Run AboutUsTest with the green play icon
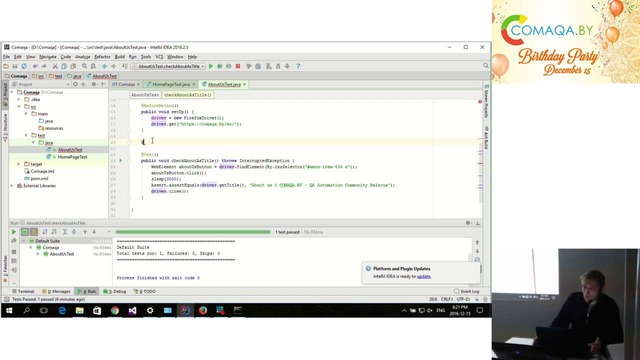 pyautogui.click(x=211, y=66)
